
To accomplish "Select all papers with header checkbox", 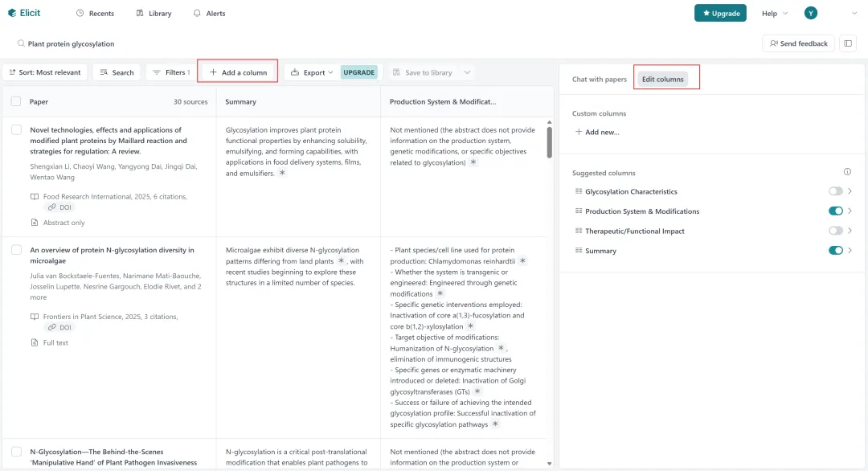I will pos(16,101).
